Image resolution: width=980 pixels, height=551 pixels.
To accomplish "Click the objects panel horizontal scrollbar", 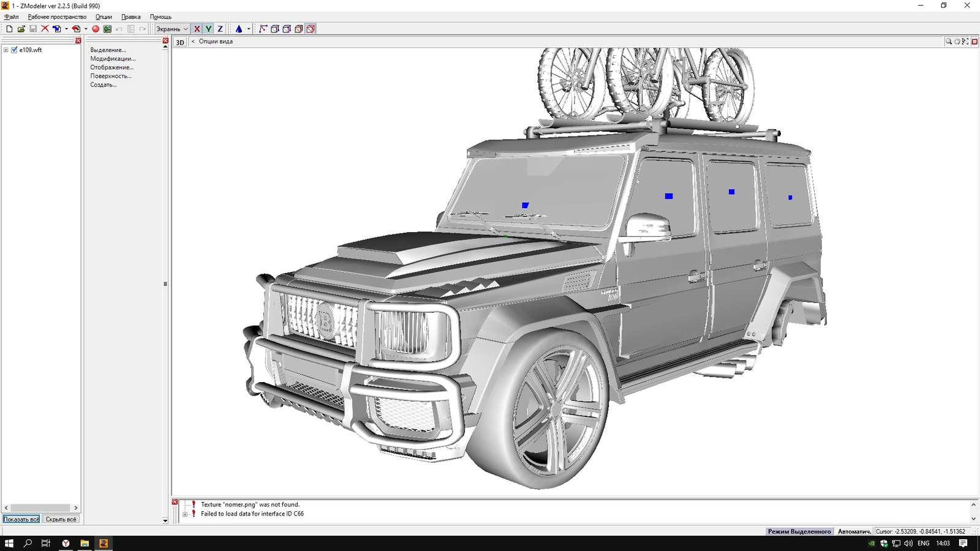I will coord(40,508).
